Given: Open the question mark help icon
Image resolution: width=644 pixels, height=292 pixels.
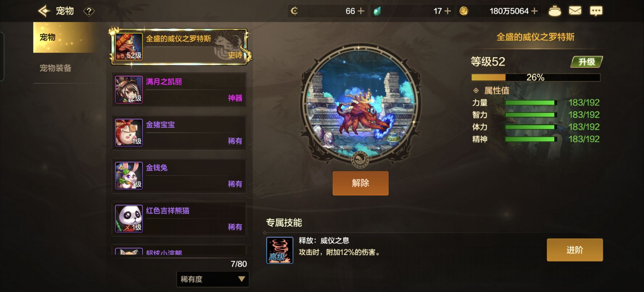Looking at the screenshot, I should [x=89, y=11].
